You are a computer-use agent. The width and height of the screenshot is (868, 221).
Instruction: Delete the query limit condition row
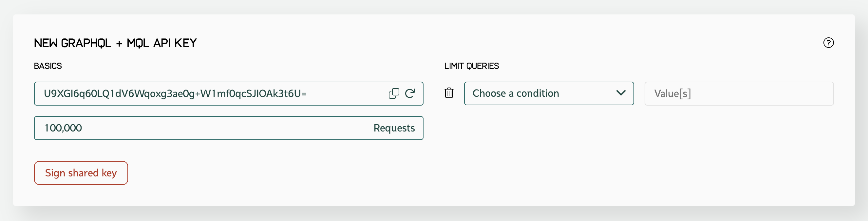pos(449,93)
